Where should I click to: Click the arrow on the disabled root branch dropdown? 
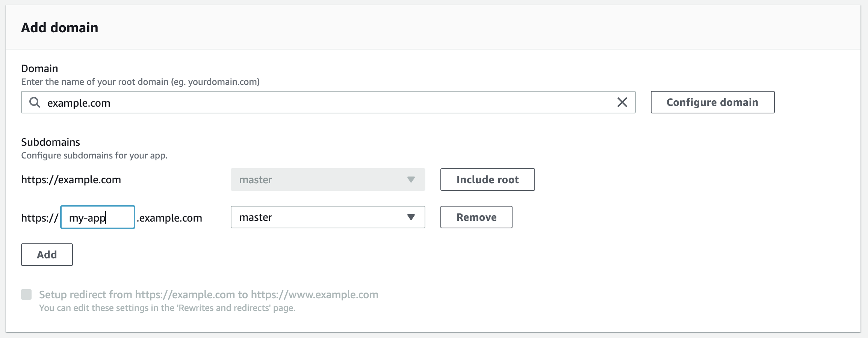click(411, 180)
